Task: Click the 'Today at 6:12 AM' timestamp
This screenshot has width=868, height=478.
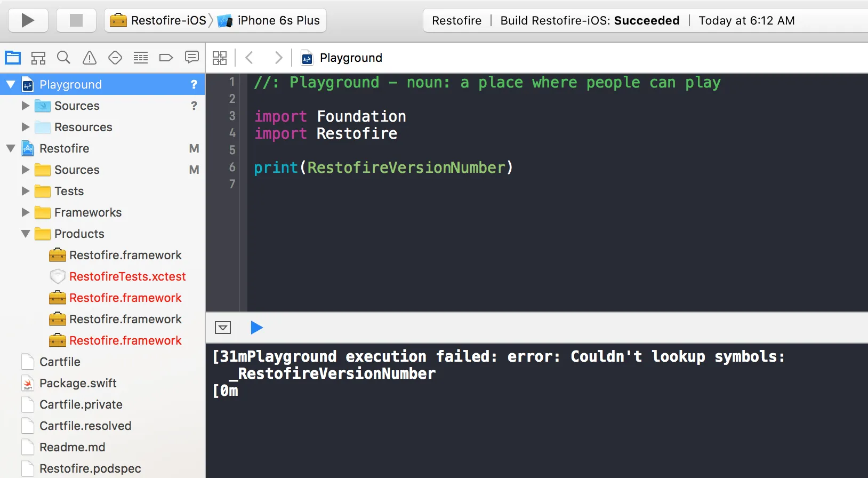Action: coord(746,20)
